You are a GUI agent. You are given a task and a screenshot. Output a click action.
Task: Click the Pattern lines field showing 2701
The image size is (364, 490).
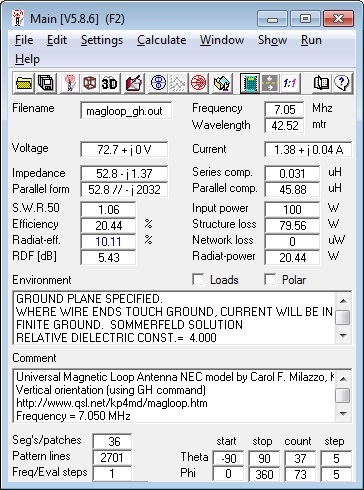[112, 457]
